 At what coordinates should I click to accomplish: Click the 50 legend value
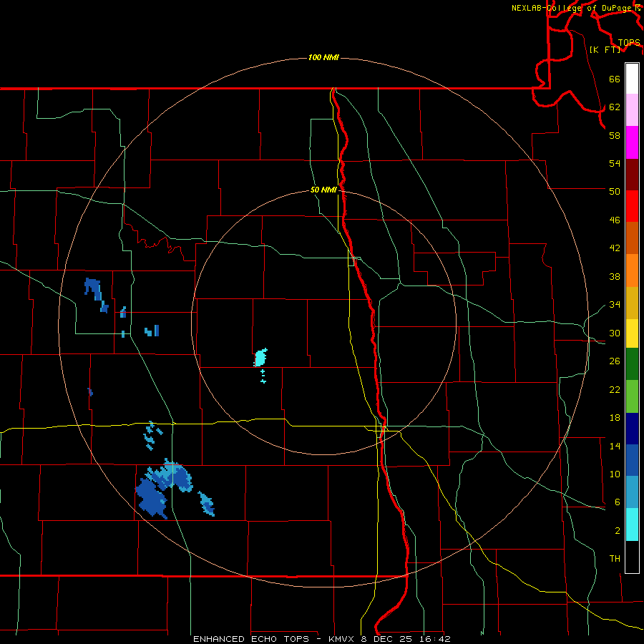tap(615, 191)
